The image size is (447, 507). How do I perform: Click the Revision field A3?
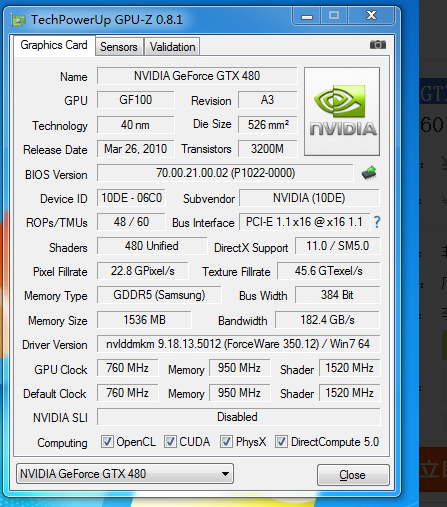[x=267, y=100]
